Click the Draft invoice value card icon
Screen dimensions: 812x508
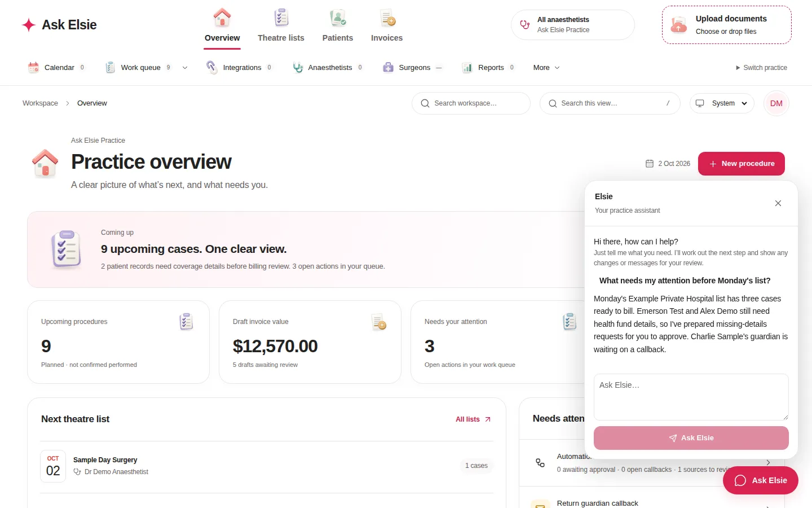click(x=379, y=322)
